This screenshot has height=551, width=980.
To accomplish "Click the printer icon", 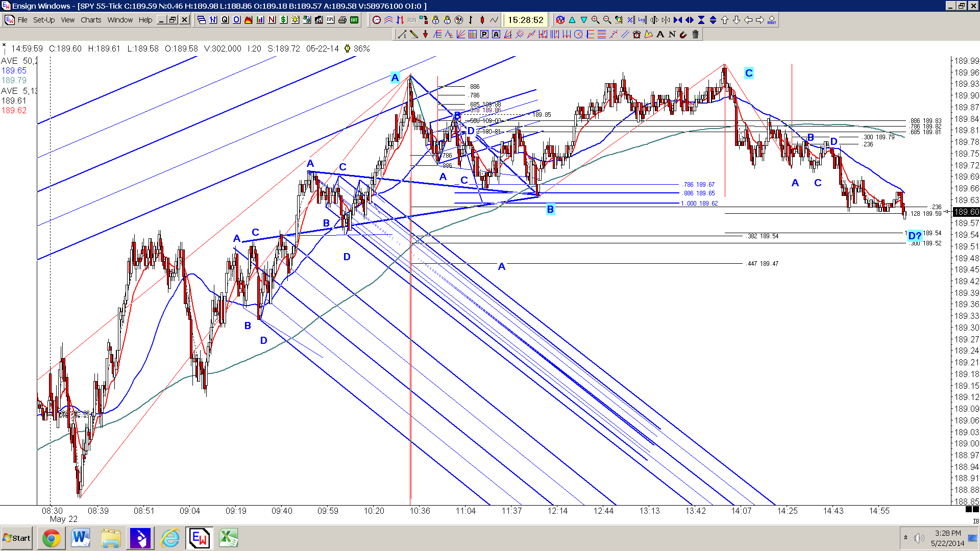I will [342, 20].
